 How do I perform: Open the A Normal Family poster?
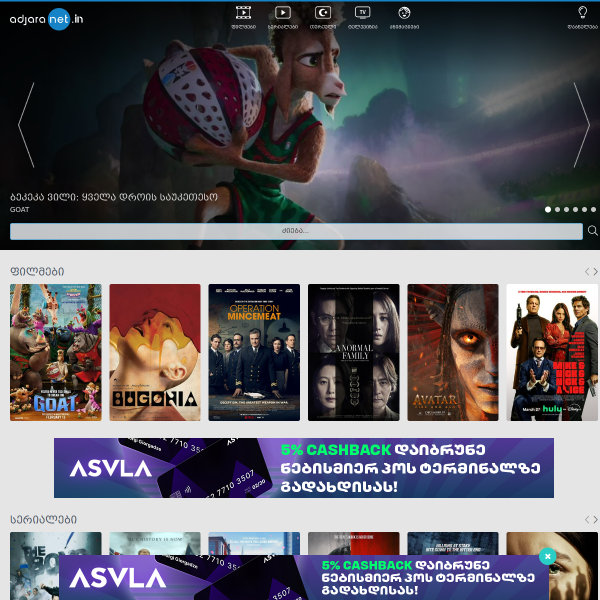[x=353, y=352]
